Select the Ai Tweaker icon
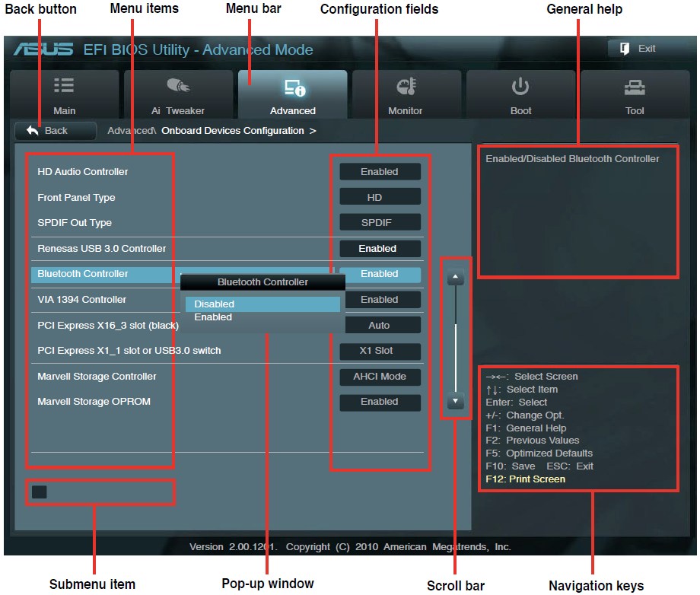Image resolution: width=700 pixels, height=595 pixels. pos(177,86)
